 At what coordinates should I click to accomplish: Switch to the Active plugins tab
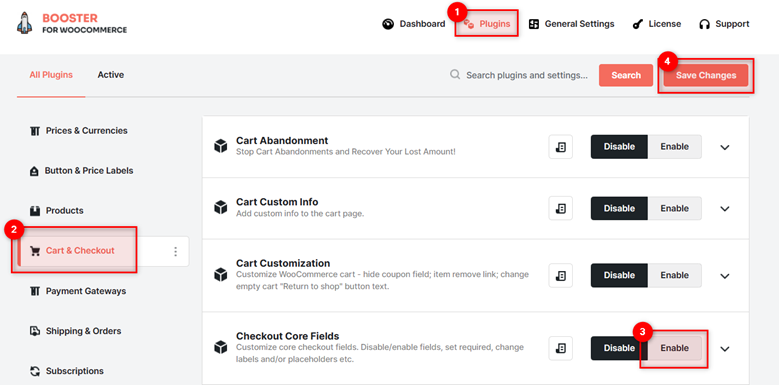pyautogui.click(x=111, y=75)
